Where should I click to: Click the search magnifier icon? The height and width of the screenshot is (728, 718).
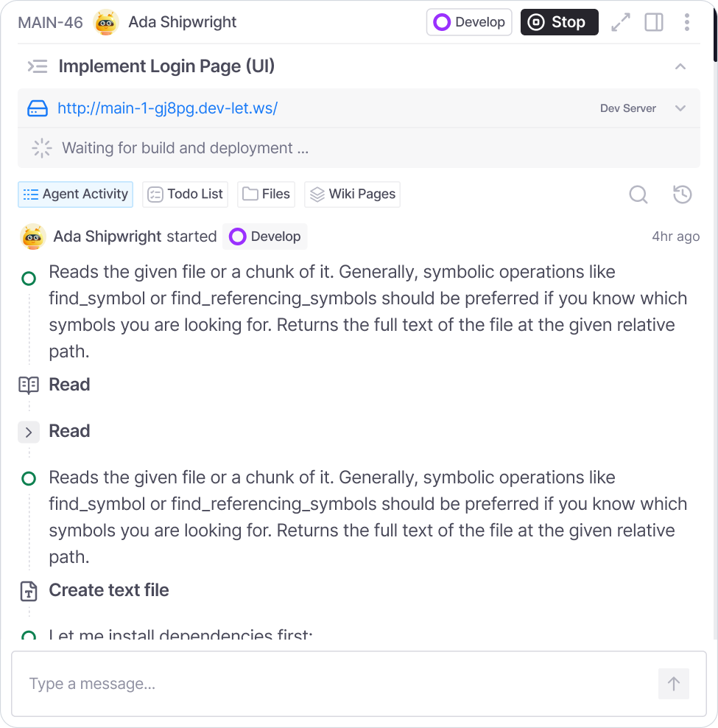pos(638,195)
